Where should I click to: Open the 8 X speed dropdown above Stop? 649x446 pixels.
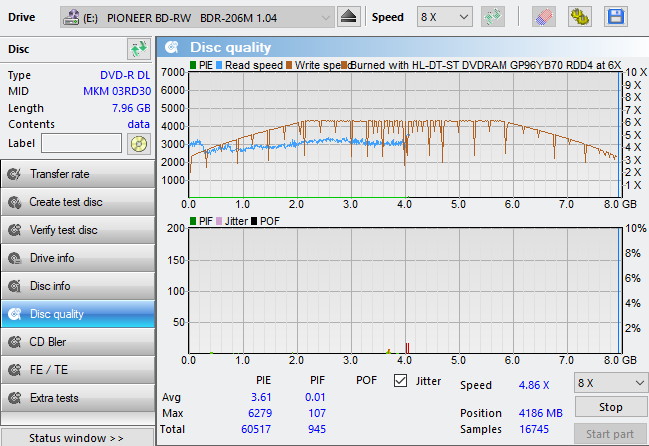[611, 382]
